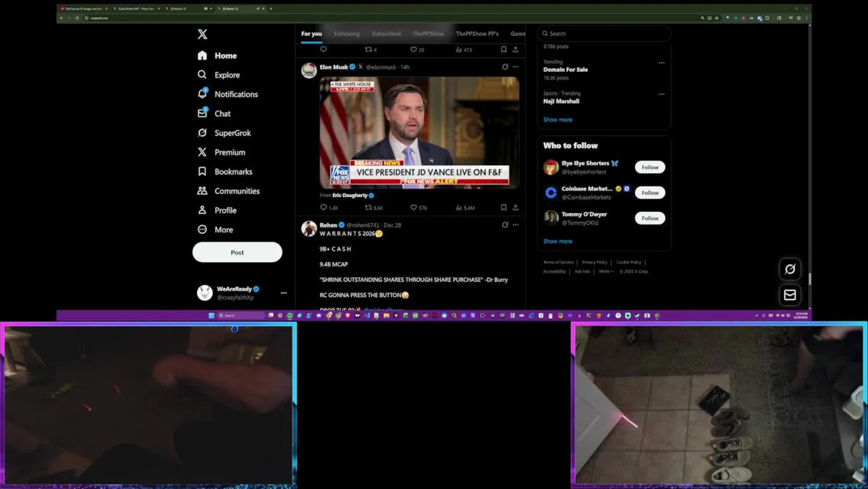Click the X logo in the sidebar
868x489 pixels.
point(202,35)
